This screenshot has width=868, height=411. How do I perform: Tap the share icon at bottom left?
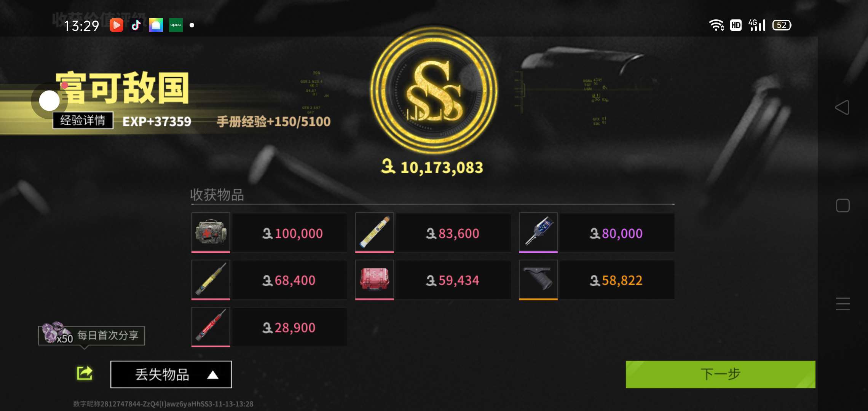click(x=85, y=373)
